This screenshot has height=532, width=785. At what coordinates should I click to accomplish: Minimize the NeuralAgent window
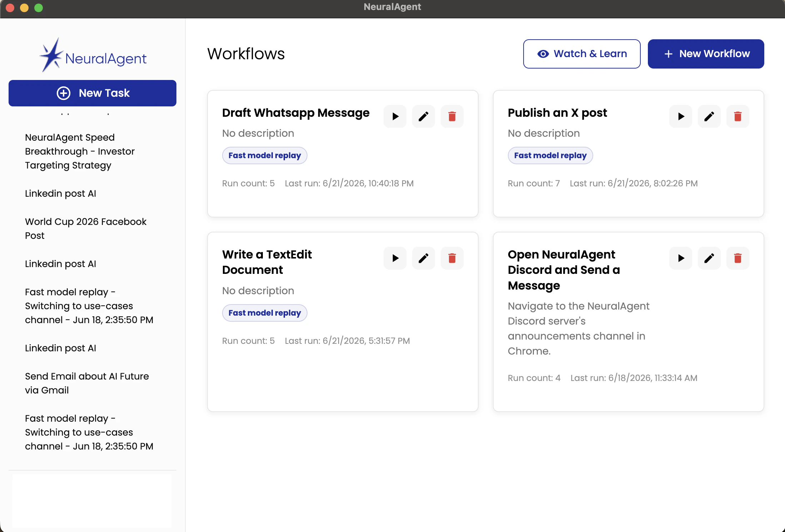coord(24,8)
